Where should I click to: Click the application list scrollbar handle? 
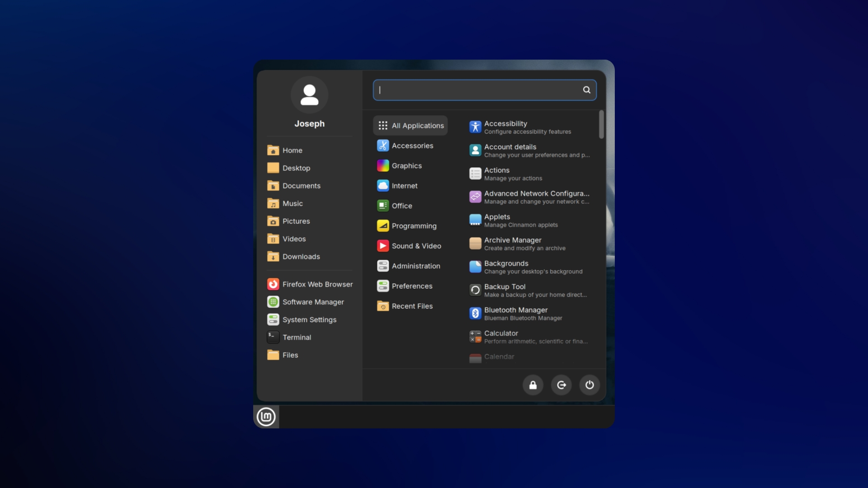(601, 124)
